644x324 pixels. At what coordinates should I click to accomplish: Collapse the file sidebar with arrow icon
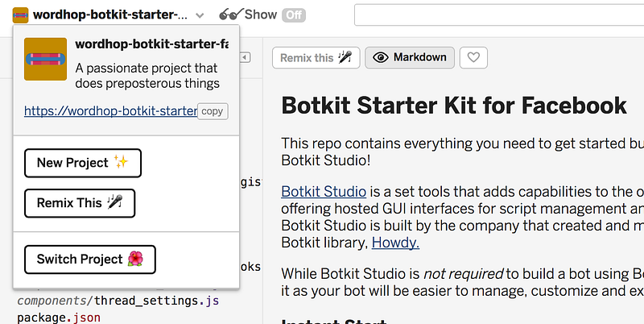(246, 57)
